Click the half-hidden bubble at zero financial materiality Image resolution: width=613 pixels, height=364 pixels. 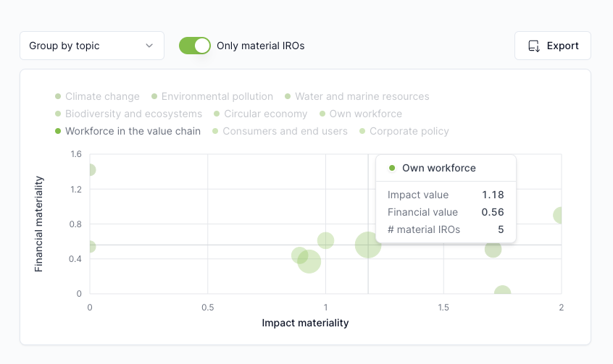(502, 290)
